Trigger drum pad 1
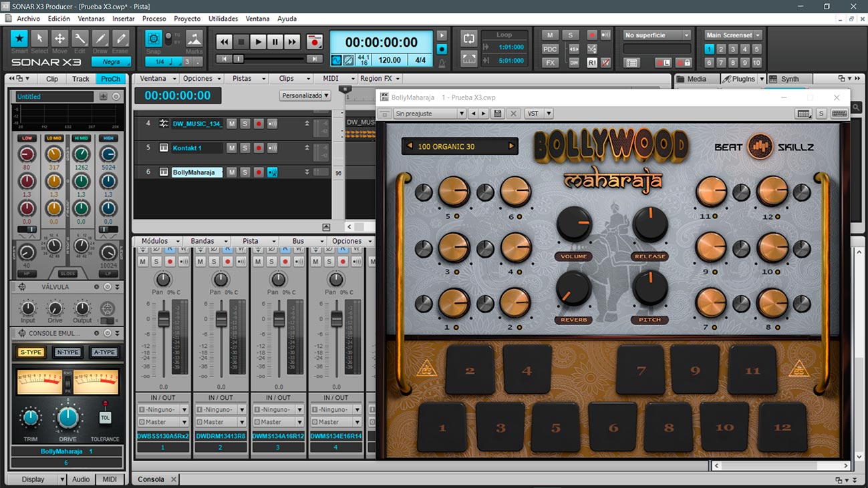 click(442, 427)
